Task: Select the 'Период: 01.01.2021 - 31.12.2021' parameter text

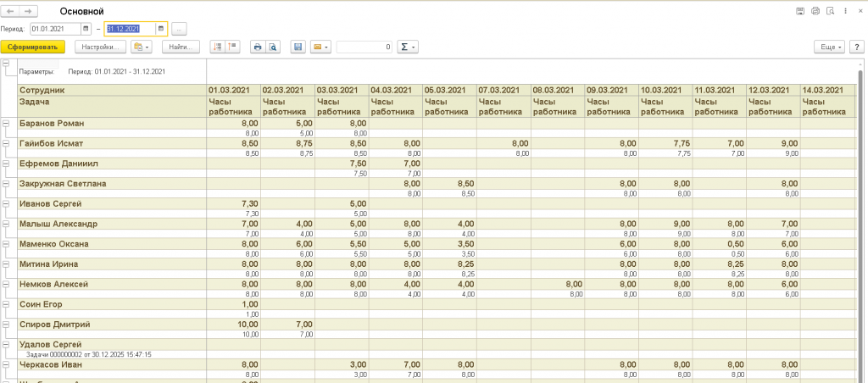Action: pyautogui.click(x=116, y=72)
